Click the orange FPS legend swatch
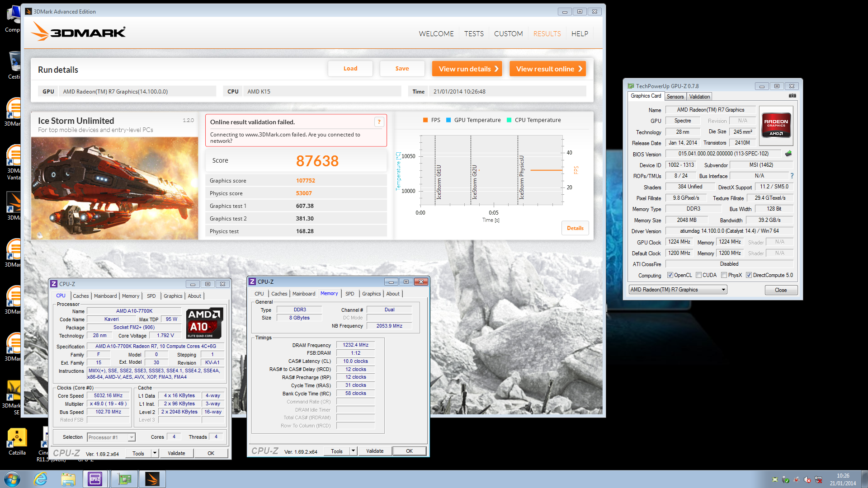The width and height of the screenshot is (868, 488). tap(425, 120)
